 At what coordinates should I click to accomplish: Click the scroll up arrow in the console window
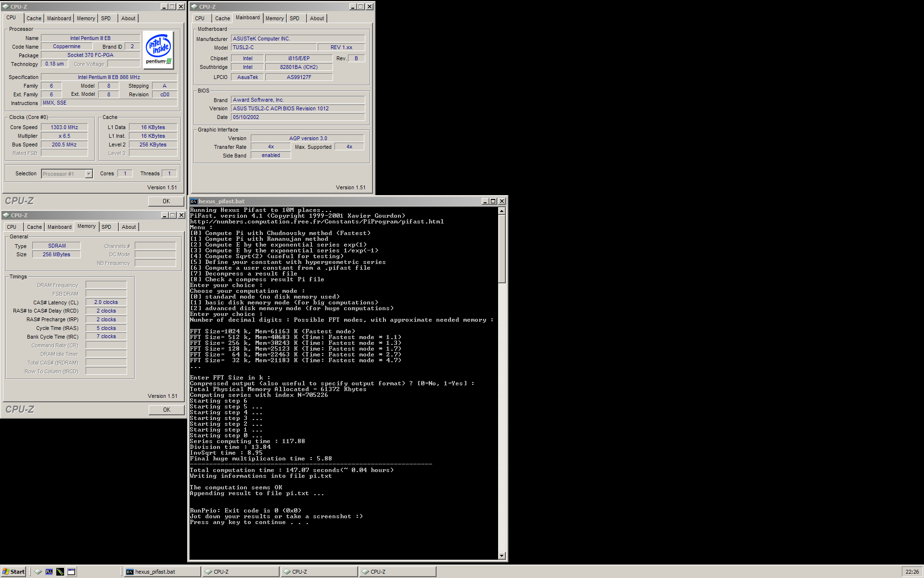(x=501, y=211)
